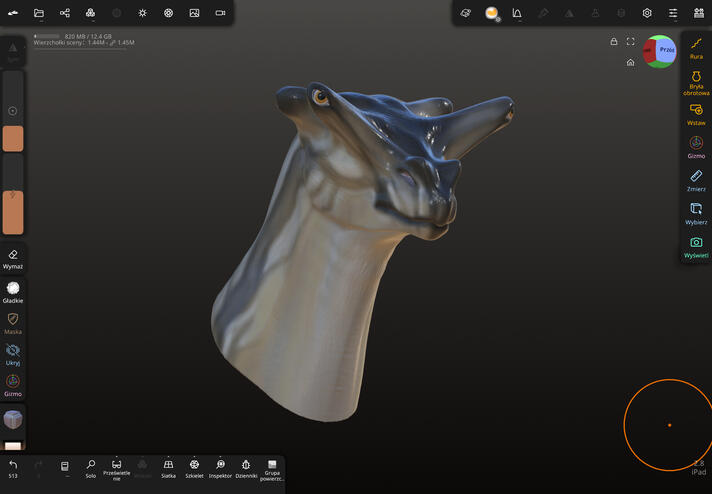
Task: Open the Background image icon menu
Action: click(194, 13)
